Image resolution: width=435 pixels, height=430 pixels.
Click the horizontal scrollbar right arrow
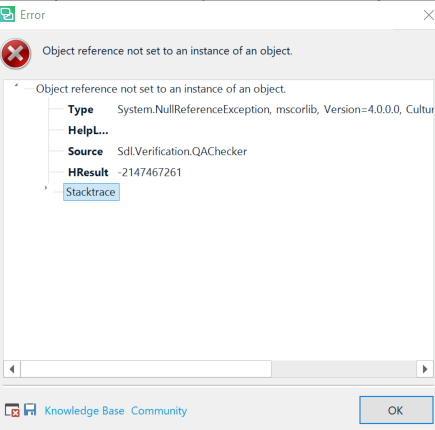tap(425, 369)
